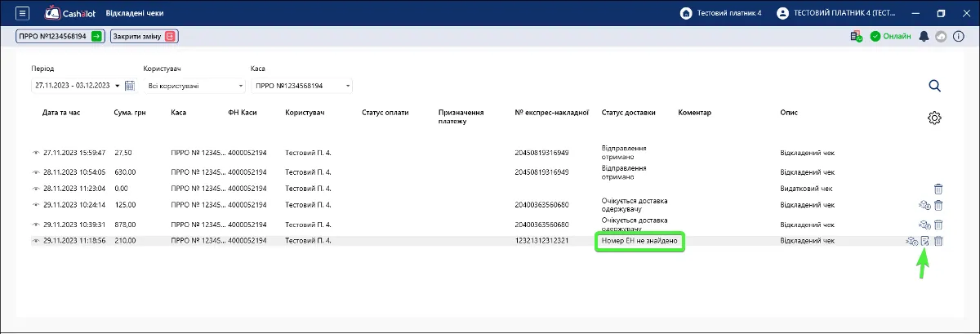Select express waybill number 12321312312321
The width and height of the screenshot is (980, 334).
click(x=542, y=241)
